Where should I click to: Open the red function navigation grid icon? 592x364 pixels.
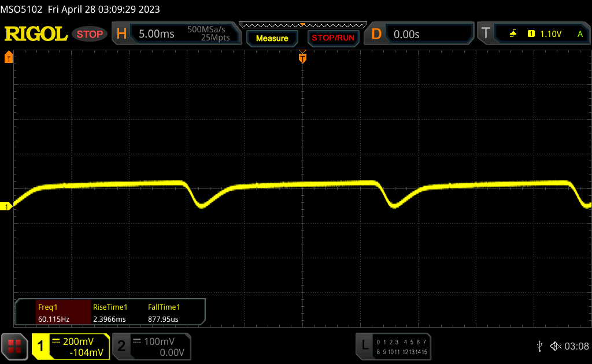click(14, 346)
